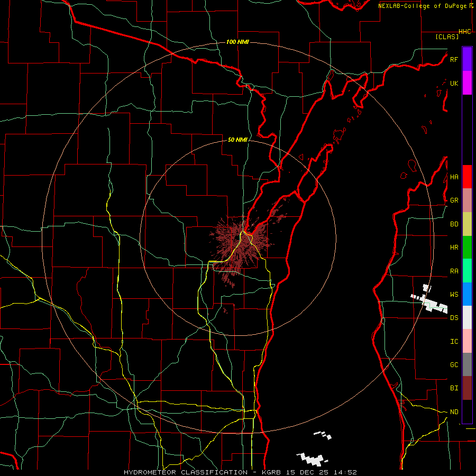
Task: Click the UK magenta legend swatch
Action: 467,83
